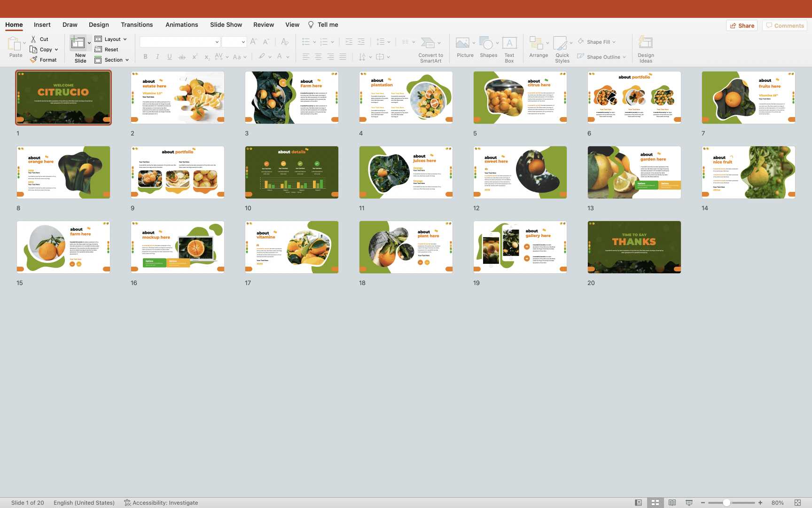The image size is (812, 508).
Task: Select the slide 20 Thanks thumbnail
Action: coord(634,247)
